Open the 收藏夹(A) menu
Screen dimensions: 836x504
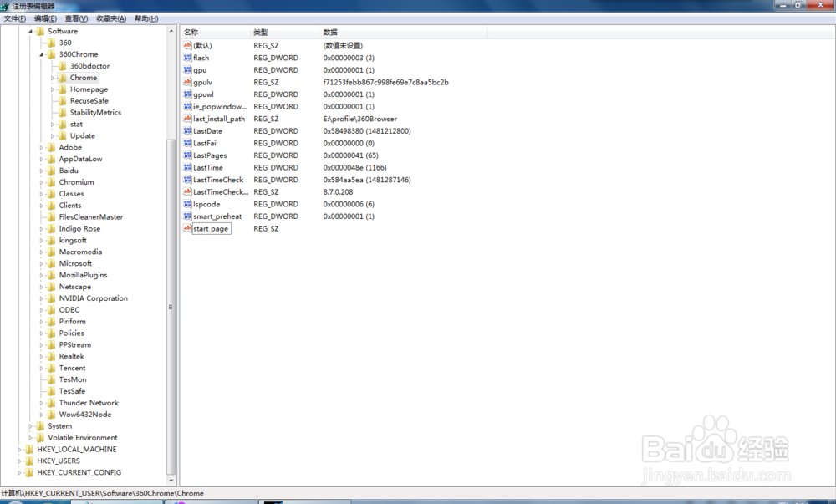(111, 18)
